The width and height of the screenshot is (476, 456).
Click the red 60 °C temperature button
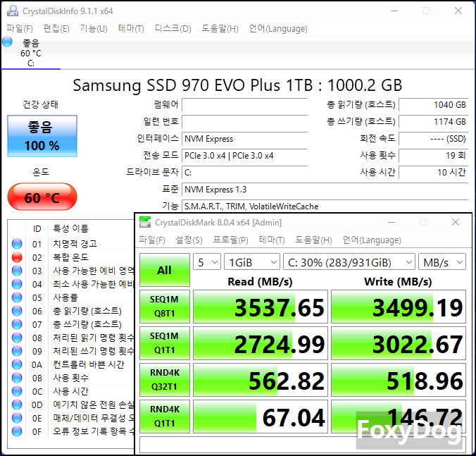[x=42, y=197]
